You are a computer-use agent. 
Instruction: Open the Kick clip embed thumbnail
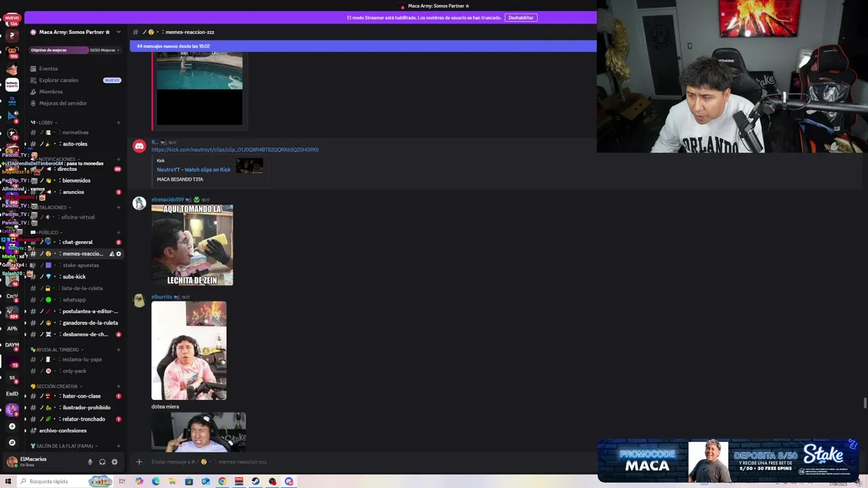250,165
